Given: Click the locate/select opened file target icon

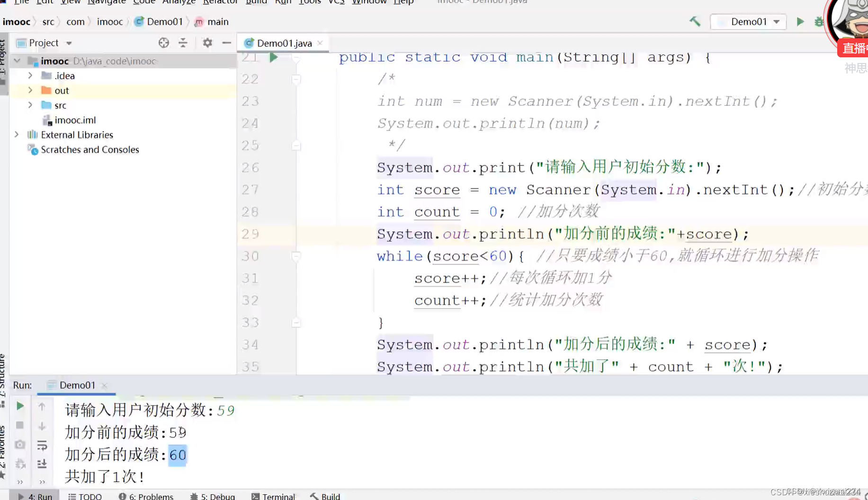Looking at the screenshot, I should coord(164,43).
